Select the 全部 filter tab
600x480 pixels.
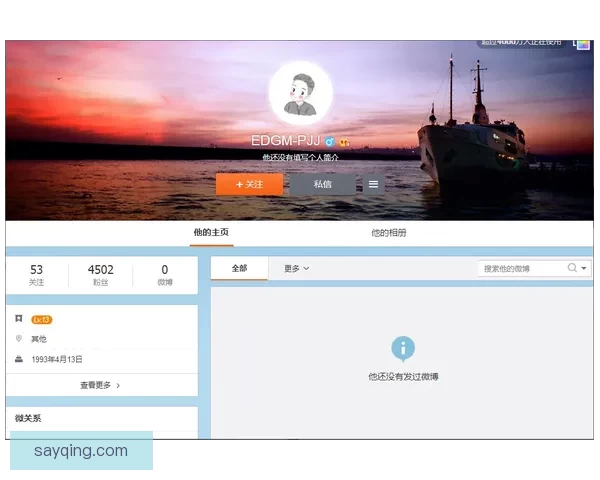click(239, 268)
